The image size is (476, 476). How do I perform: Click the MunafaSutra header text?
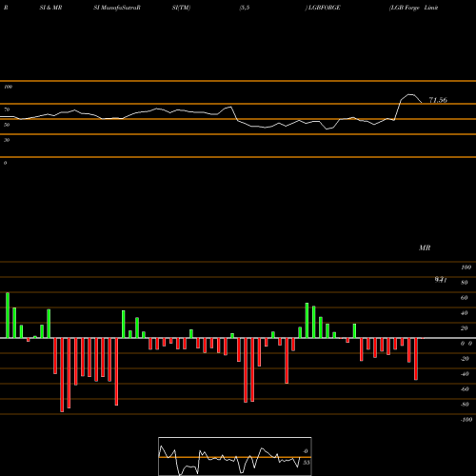pyautogui.click(x=117, y=8)
